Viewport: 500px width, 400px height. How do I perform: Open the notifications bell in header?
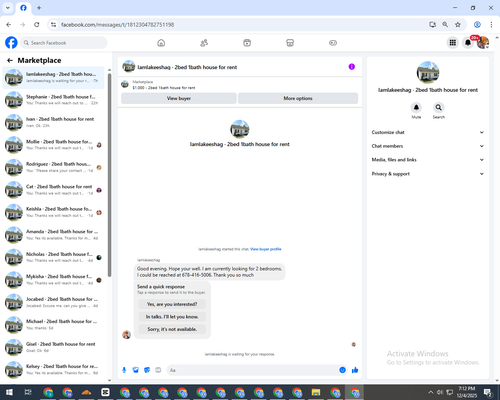click(x=468, y=43)
